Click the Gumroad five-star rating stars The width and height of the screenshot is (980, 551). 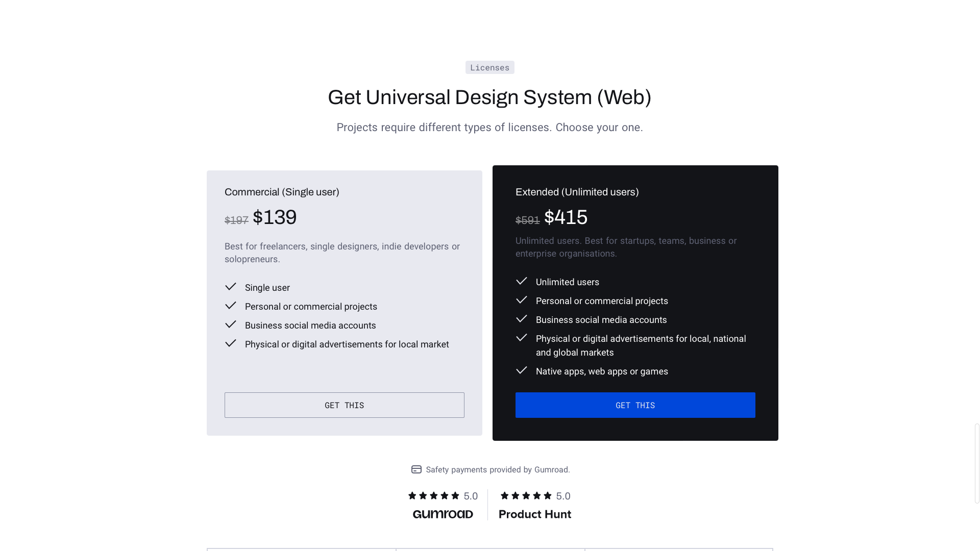pos(434,496)
